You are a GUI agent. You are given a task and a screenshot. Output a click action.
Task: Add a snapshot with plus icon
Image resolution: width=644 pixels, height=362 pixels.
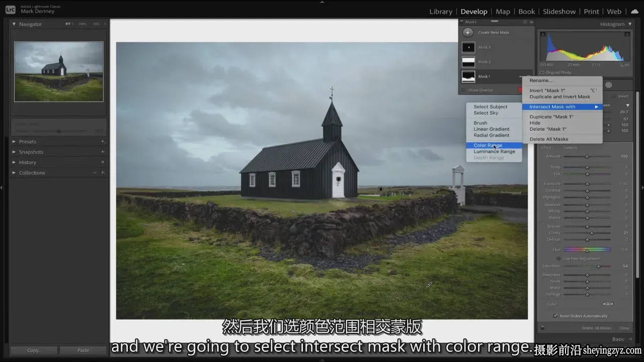pos(103,152)
